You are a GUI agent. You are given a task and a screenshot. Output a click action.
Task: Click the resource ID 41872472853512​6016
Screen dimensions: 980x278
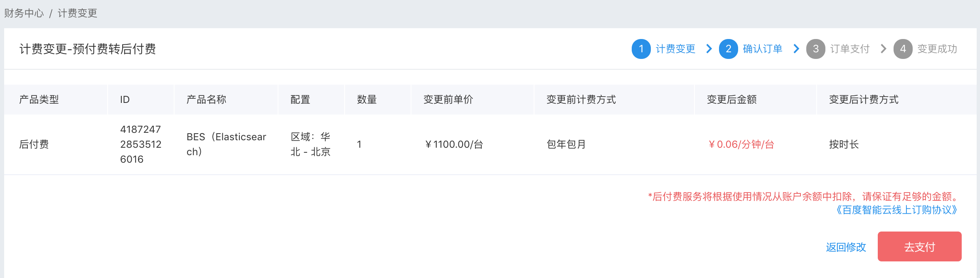tap(141, 144)
